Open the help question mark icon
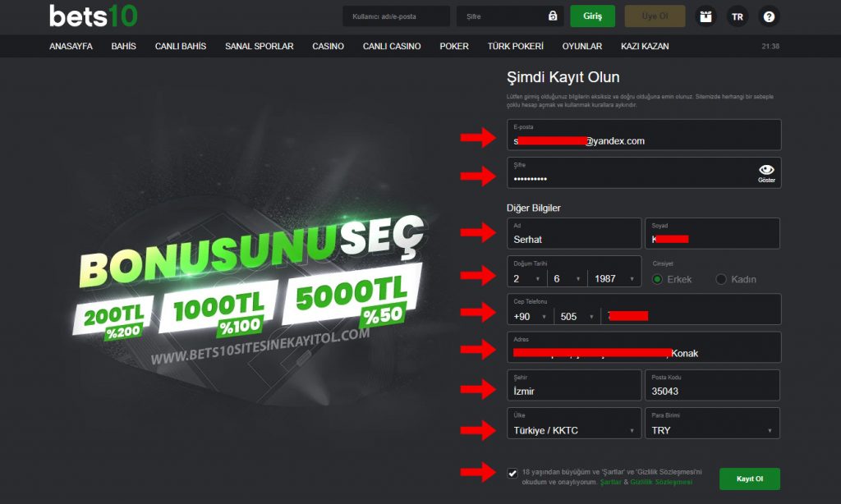 pos(769,16)
